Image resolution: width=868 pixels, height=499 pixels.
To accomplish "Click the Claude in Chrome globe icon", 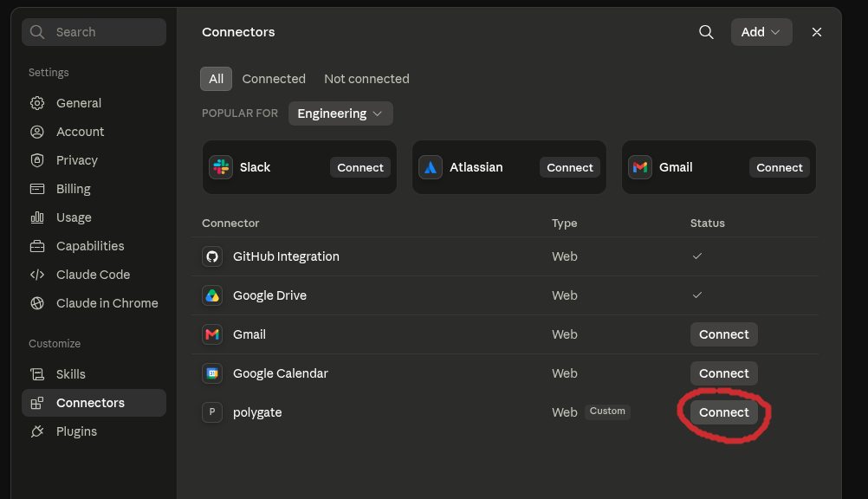I will [37, 303].
